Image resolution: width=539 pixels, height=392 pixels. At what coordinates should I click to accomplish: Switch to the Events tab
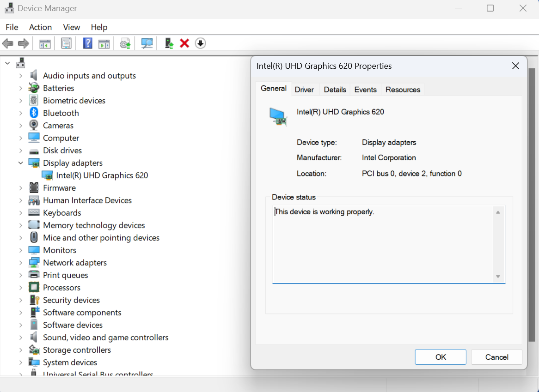tap(365, 89)
